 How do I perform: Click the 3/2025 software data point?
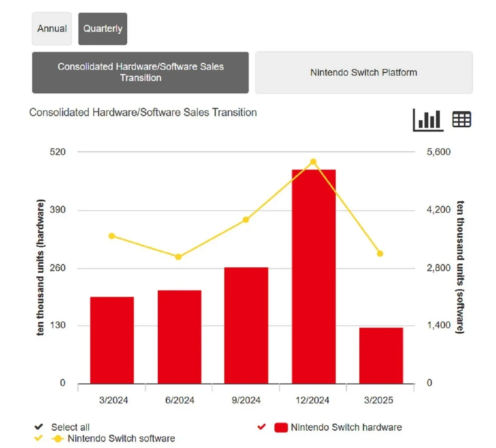pos(380,253)
